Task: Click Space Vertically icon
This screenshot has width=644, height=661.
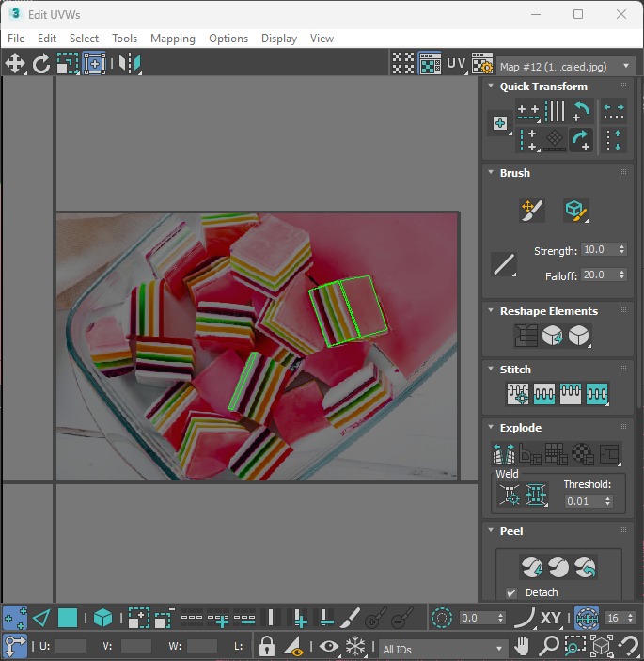Action: (614, 140)
